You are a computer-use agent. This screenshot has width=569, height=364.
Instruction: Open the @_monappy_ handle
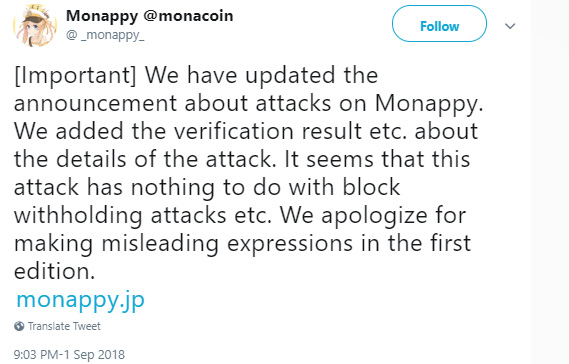[x=105, y=35]
